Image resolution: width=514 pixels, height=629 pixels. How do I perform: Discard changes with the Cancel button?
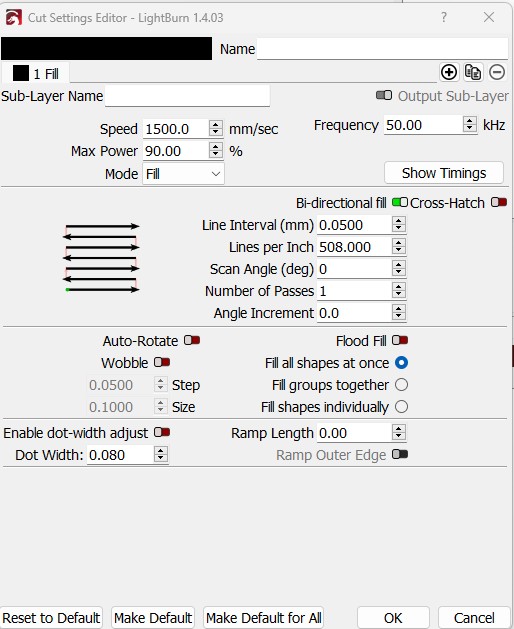(x=474, y=618)
